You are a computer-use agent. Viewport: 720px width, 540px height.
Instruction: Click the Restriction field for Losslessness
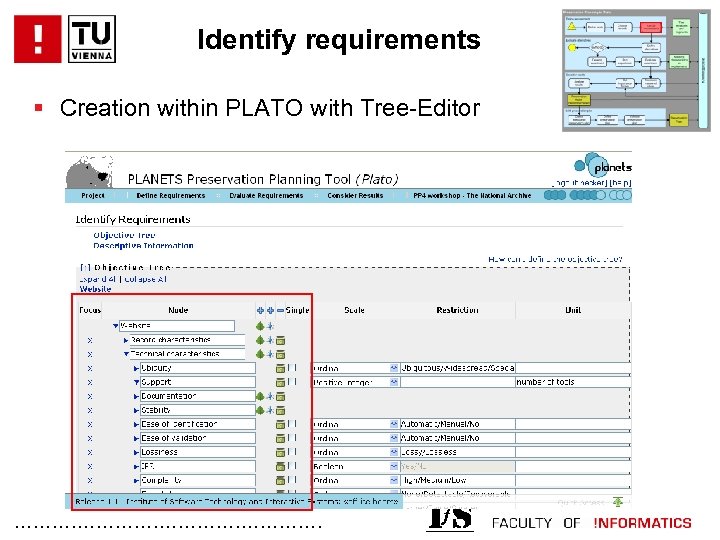click(458, 452)
